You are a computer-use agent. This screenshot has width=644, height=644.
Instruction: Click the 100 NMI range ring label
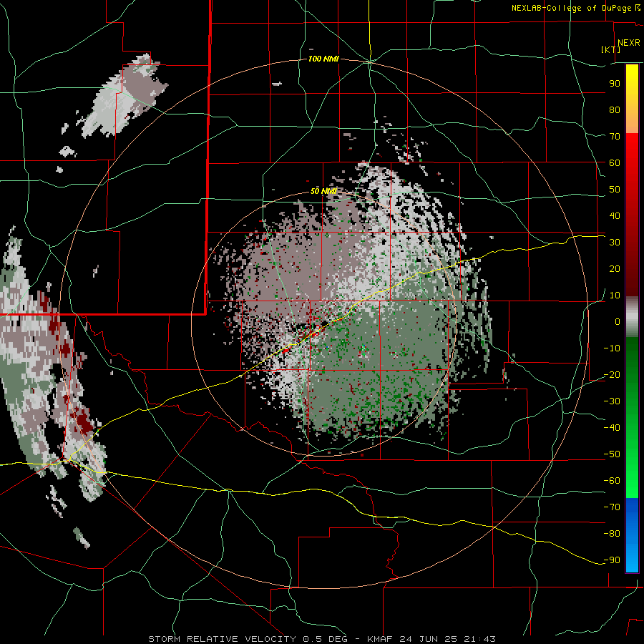tap(323, 59)
